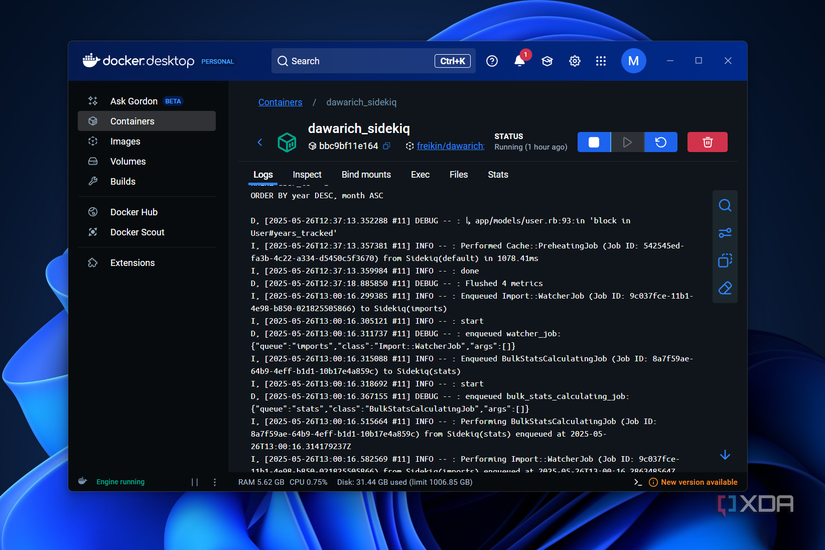The image size is (825, 550).
Task: Copy the logs to clipboard
Action: tap(725, 261)
